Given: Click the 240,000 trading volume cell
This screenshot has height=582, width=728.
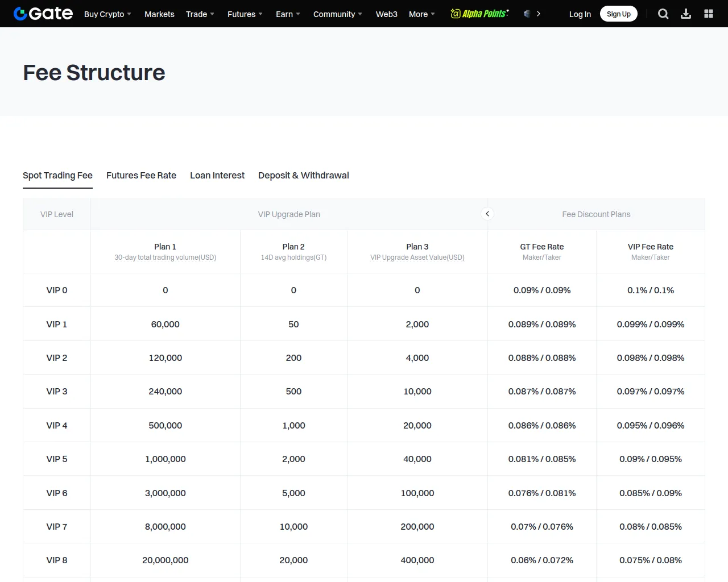Looking at the screenshot, I should (x=166, y=392).
